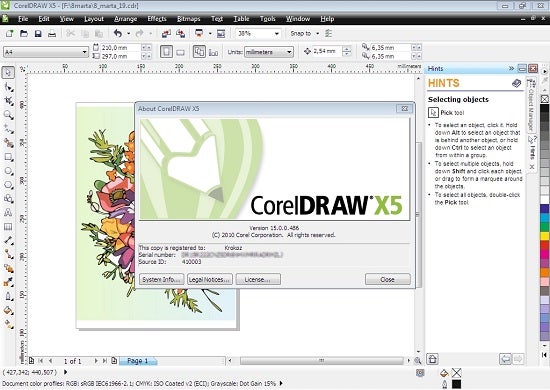Click the Export icon in the toolbar

click(181, 34)
